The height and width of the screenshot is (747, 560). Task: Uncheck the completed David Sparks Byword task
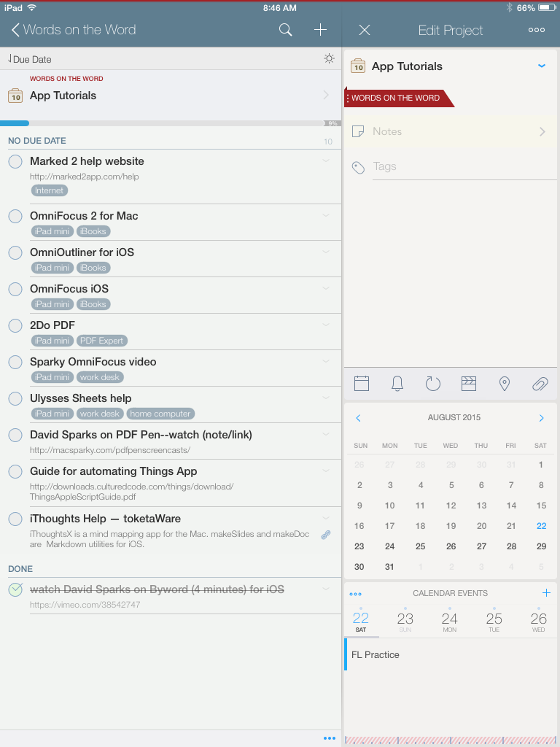click(15, 589)
